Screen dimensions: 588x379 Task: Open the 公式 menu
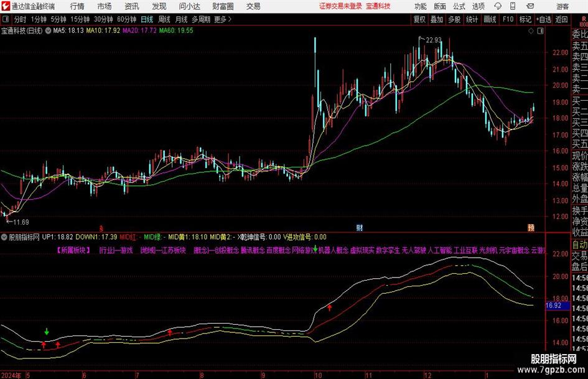tap(459, 6)
